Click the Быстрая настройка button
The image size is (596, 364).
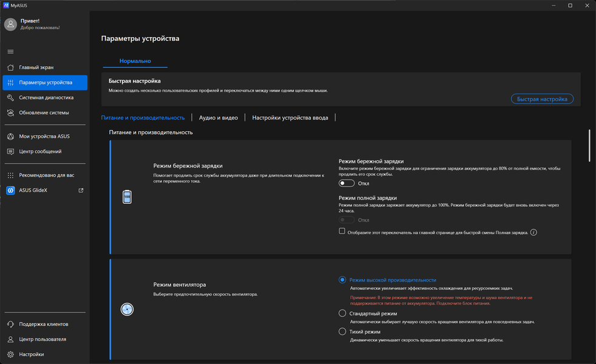(x=542, y=99)
